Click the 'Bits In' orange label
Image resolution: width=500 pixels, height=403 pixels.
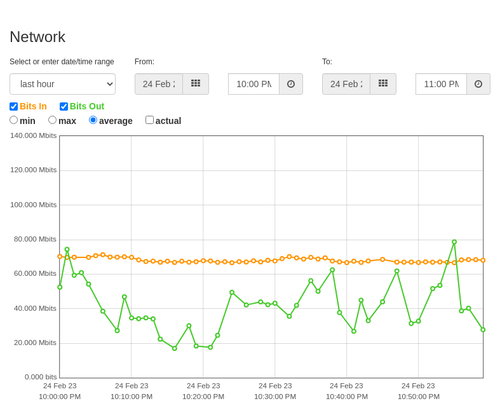(33, 106)
